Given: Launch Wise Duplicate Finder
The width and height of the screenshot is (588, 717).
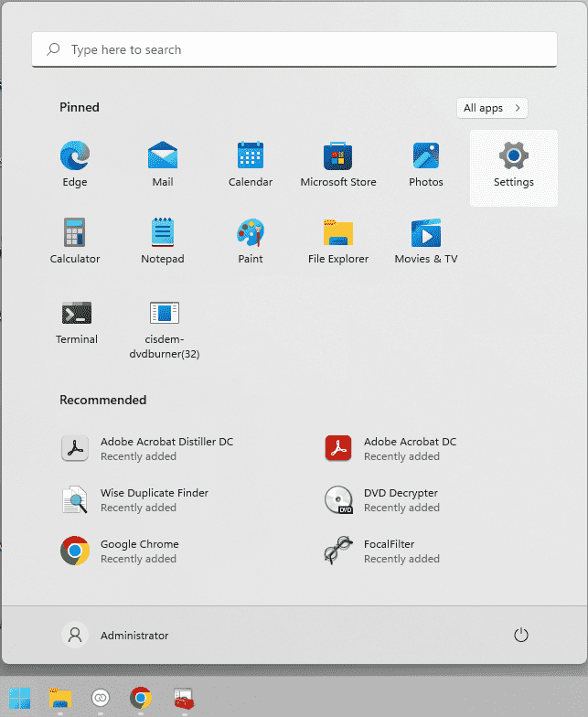Looking at the screenshot, I should pyautogui.click(x=134, y=499).
